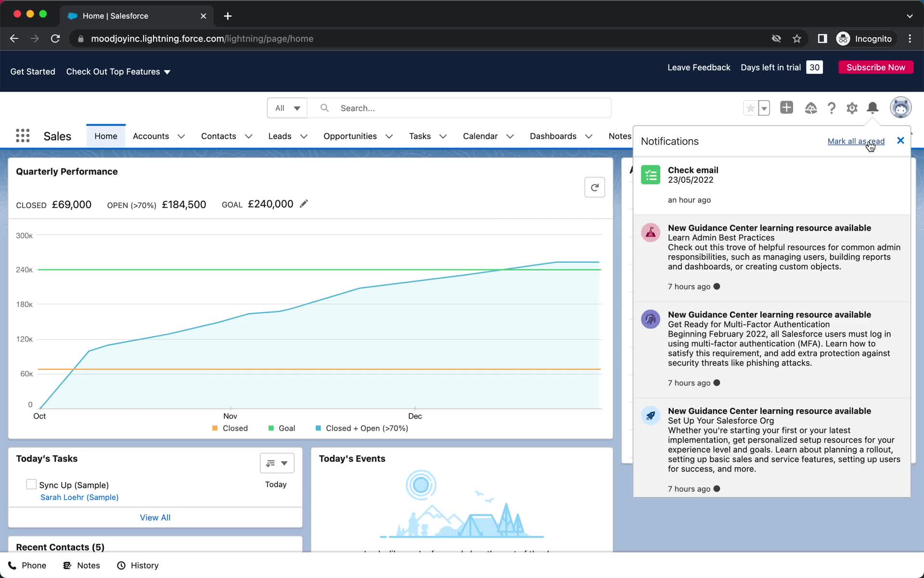Click the Leave Feedback link

tap(698, 67)
